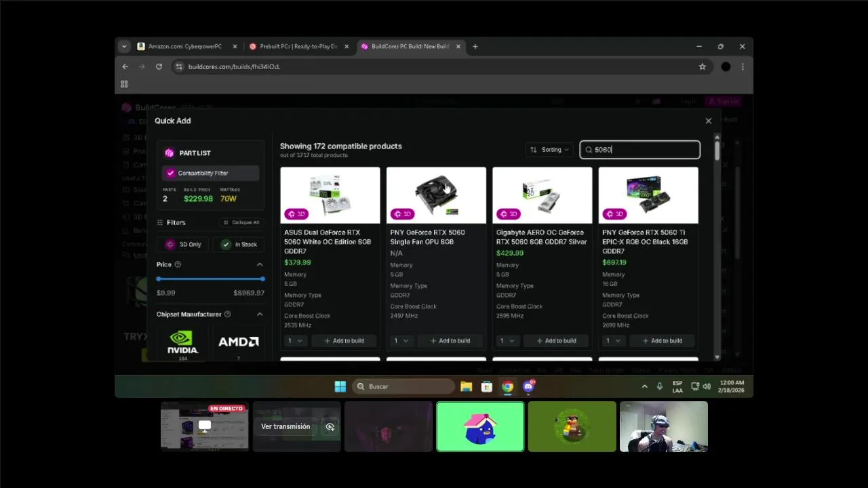The image size is (868, 488).
Task: Switch to Amazon.com CyberpowerPC tab
Action: [185, 46]
